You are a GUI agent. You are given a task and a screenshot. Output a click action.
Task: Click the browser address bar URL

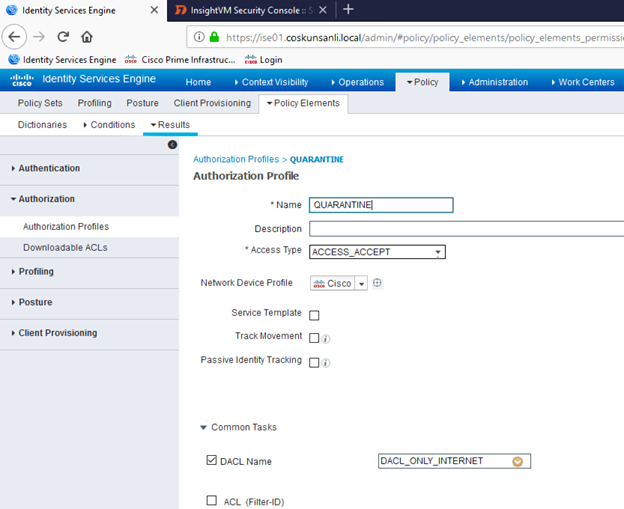tap(424, 38)
